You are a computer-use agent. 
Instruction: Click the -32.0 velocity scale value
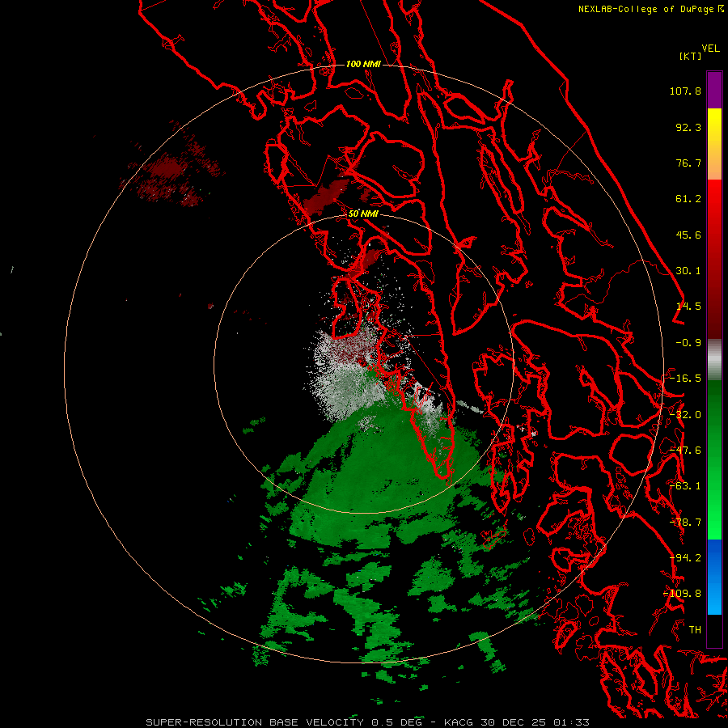[685, 415]
